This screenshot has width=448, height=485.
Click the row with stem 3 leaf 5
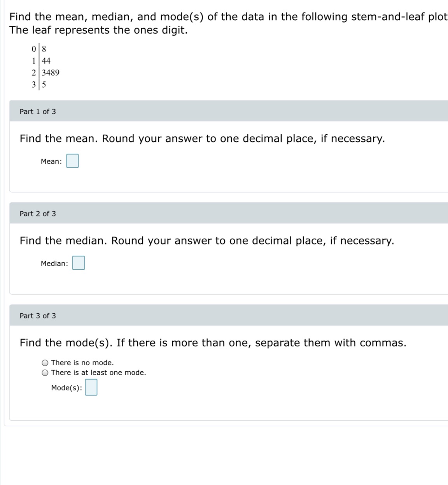click(x=38, y=84)
